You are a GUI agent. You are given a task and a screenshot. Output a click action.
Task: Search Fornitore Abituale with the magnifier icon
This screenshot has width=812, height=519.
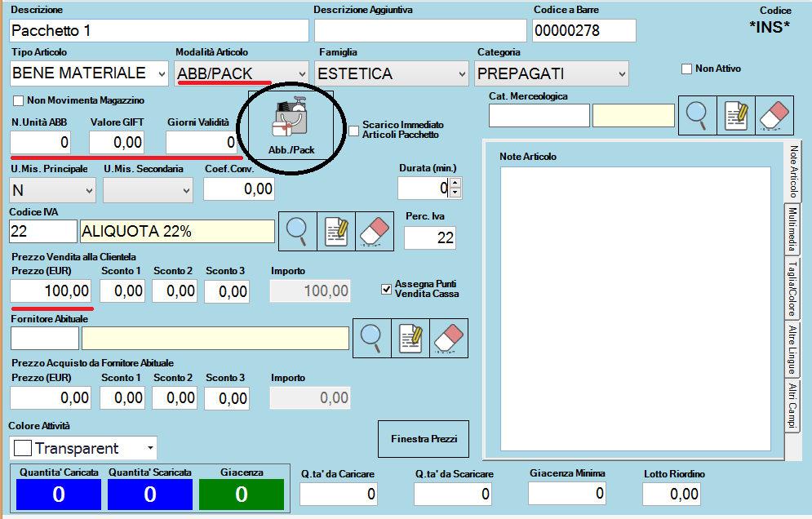371,337
